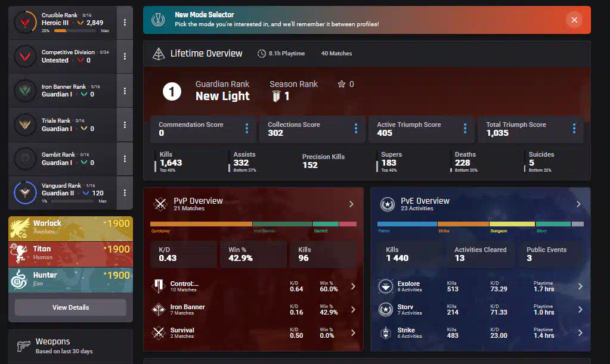Click the New Mode Selector shield icon
610x364 pixels.
(158, 20)
